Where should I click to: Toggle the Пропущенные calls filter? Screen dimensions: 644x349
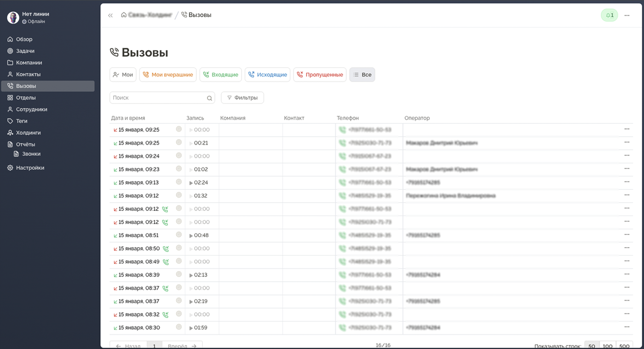(x=320, y=75)
